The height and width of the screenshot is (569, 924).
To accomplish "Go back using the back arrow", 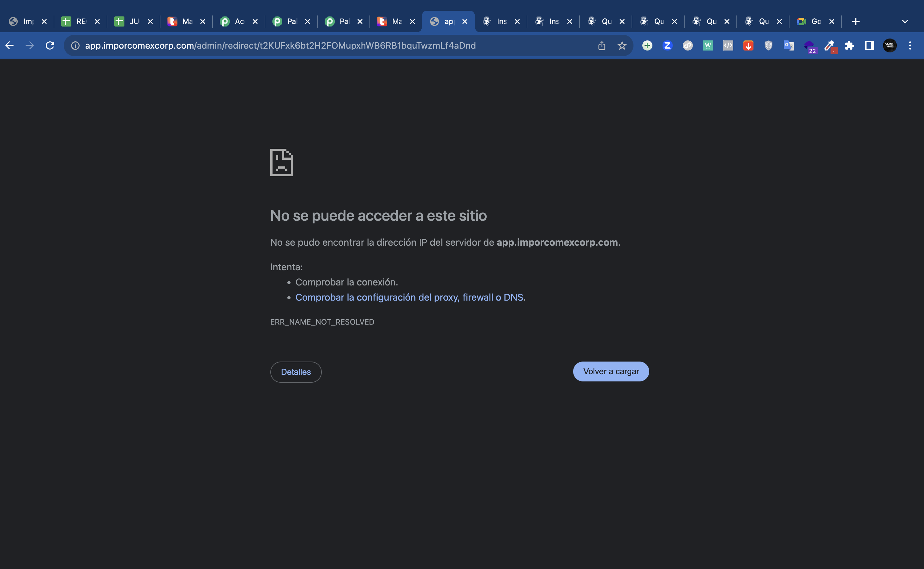I will pyautogui.click(x=10, y=45).
